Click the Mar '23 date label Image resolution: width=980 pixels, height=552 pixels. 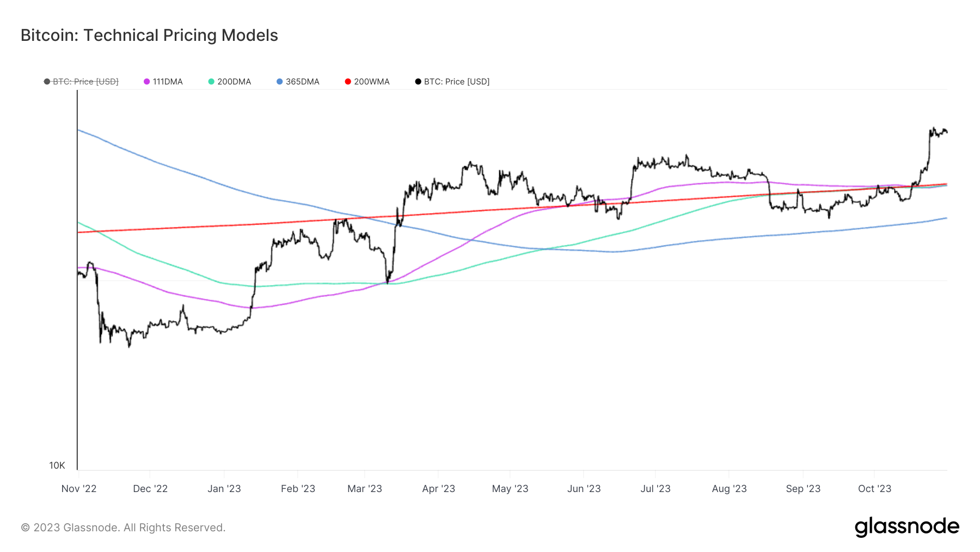(365, 489)
